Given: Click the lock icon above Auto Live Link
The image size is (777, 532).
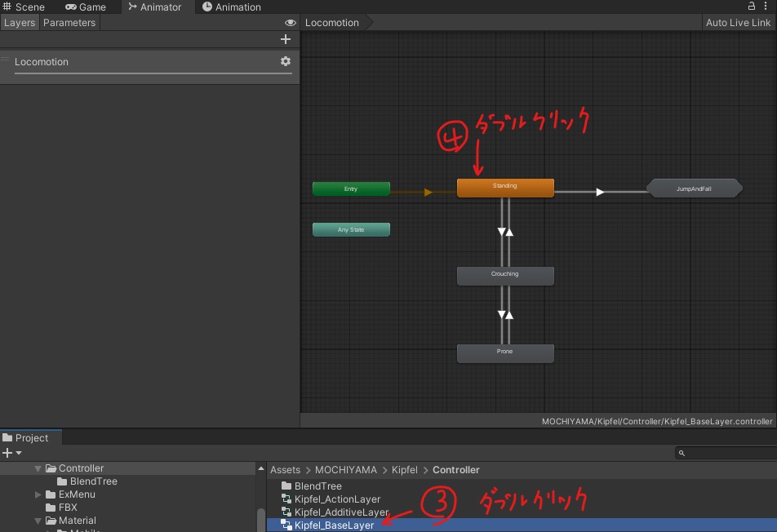Looking at the screenshot, I should pos(750,6).
